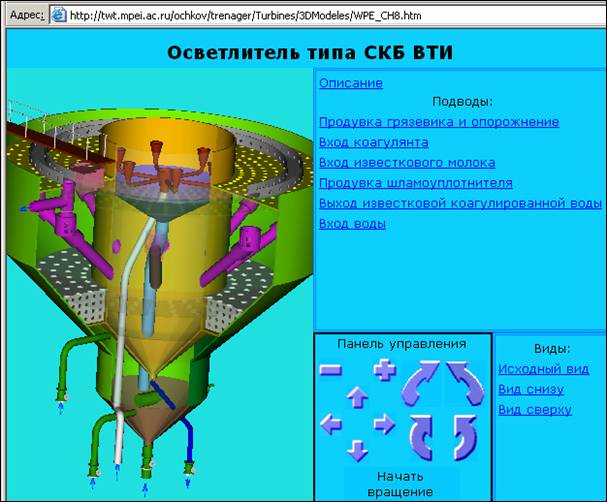
Task: Click the minus zoom-out icon
Action: click(x=331, y=370)
